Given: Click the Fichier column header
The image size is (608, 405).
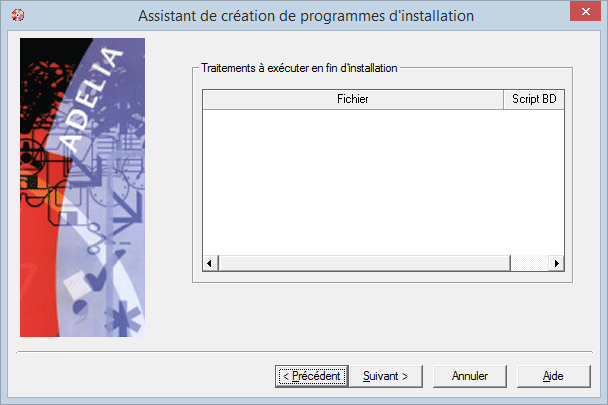Looking at the screenshot, I should 353,99.
